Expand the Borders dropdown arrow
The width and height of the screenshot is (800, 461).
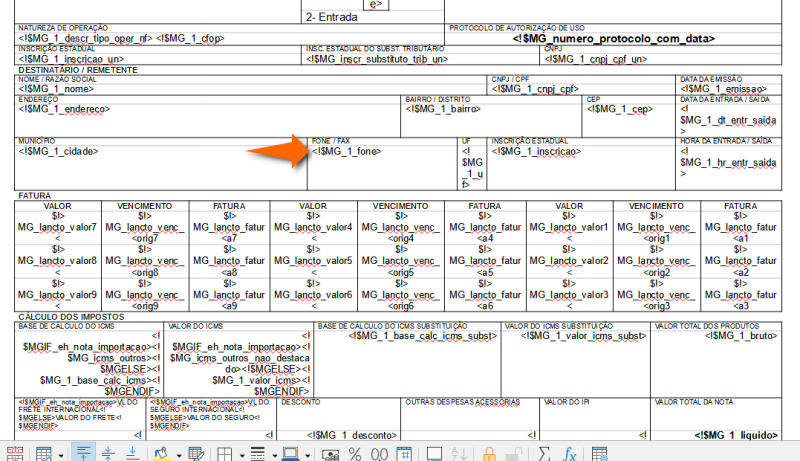(242, 454)
